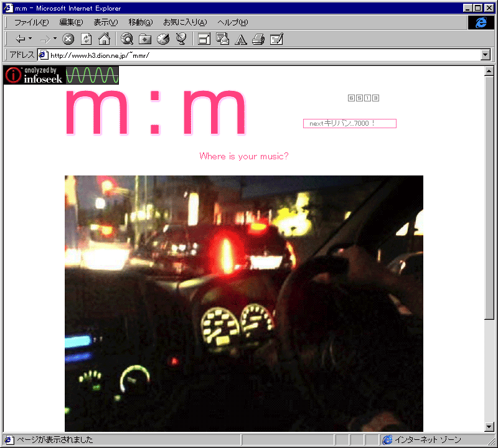Open the ヘルプ(H) menu
The width and height of the screenshot is (498, 448).
tap(232, 22)
